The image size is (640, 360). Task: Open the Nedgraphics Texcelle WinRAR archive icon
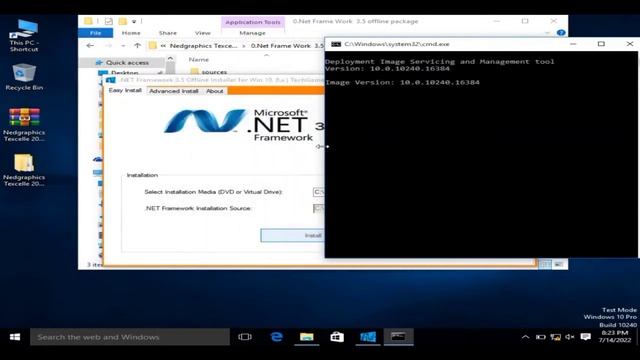coord(24,124)
